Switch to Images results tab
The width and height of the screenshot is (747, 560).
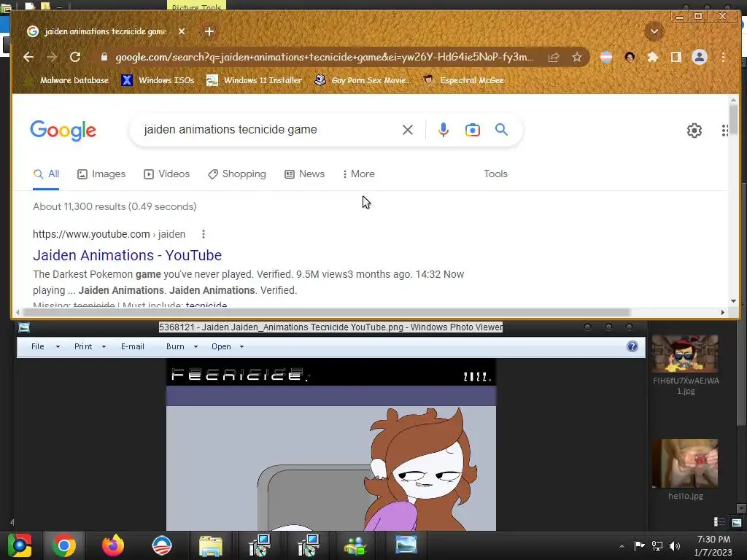click(x=101, y=174)
